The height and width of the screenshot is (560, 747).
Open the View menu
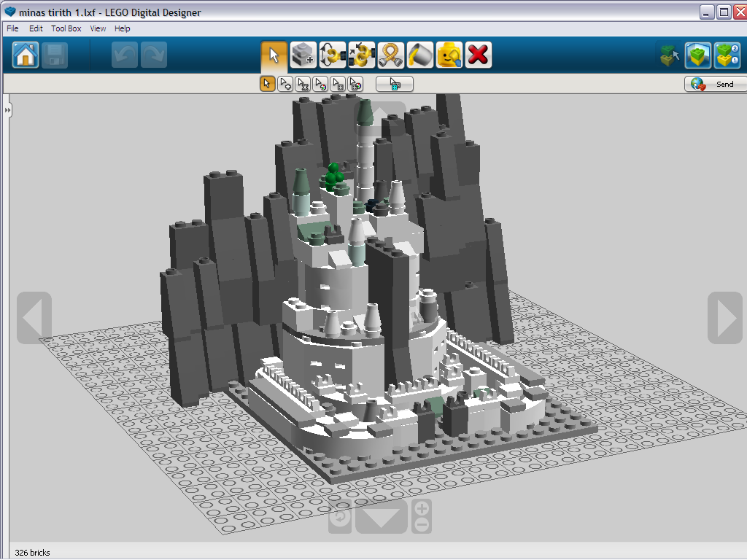coord(98,28)
